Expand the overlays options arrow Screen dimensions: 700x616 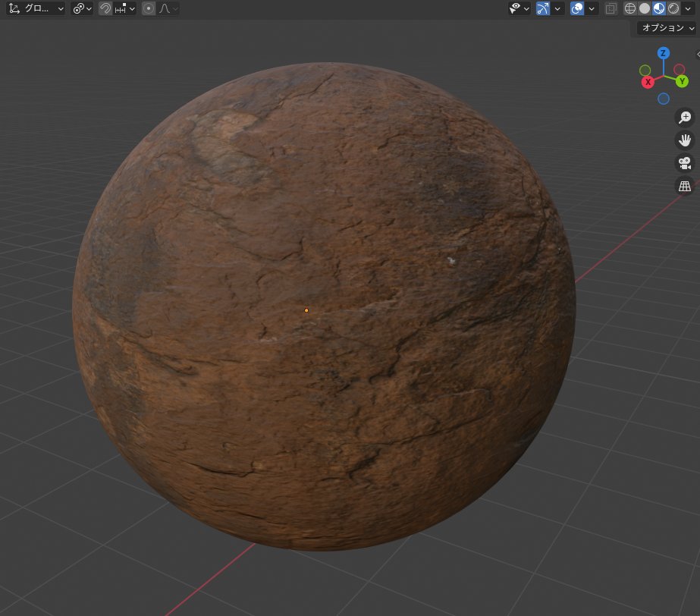tap(592, 8)
